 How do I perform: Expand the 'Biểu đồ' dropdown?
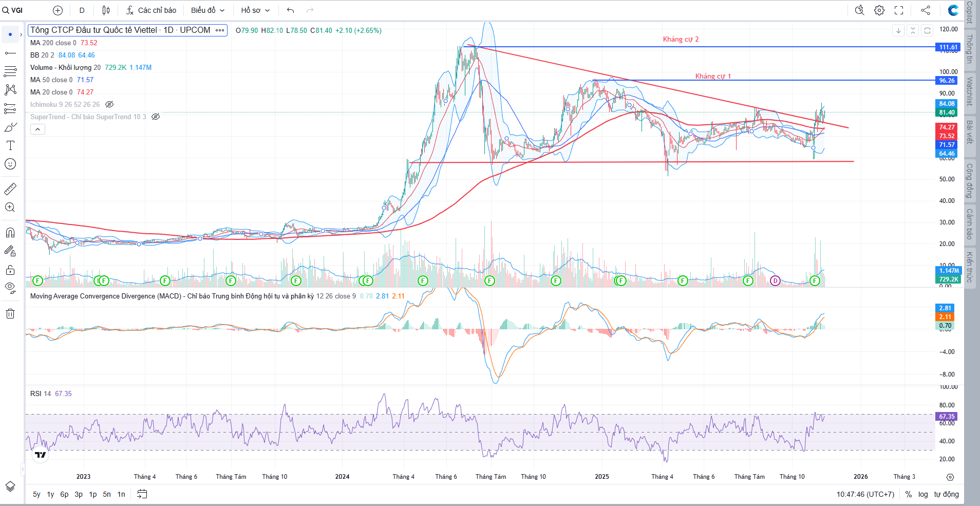point(208,10)
